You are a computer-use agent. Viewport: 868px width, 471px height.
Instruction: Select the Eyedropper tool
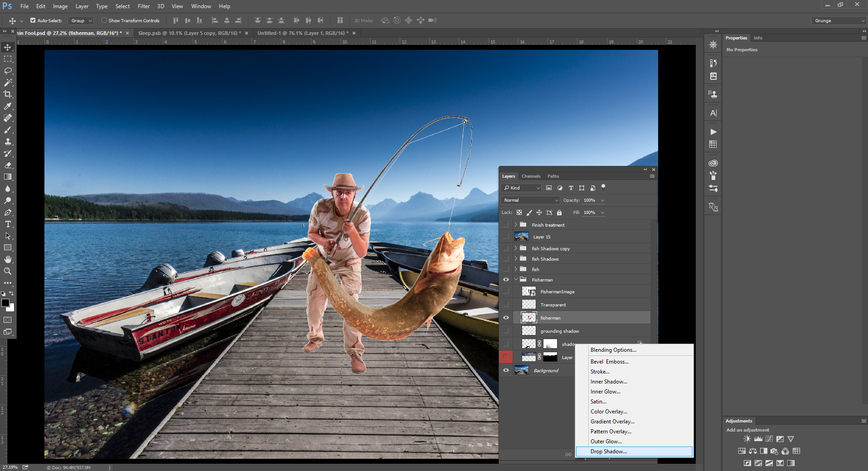8,106
